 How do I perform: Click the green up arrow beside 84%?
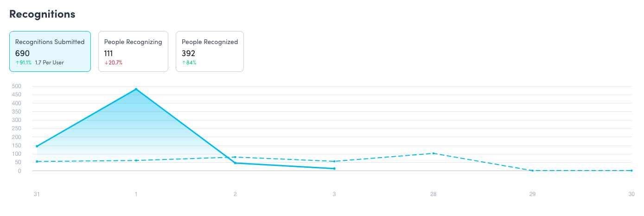184,63
